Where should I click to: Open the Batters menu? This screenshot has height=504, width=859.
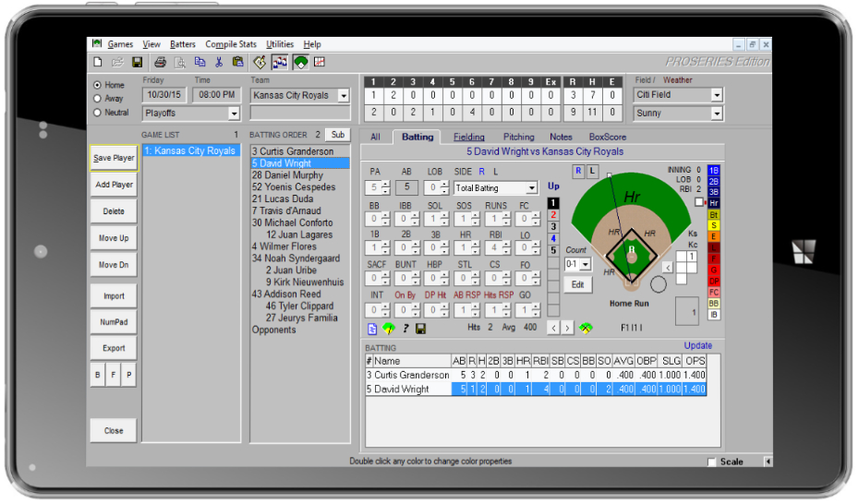[183, 44]
